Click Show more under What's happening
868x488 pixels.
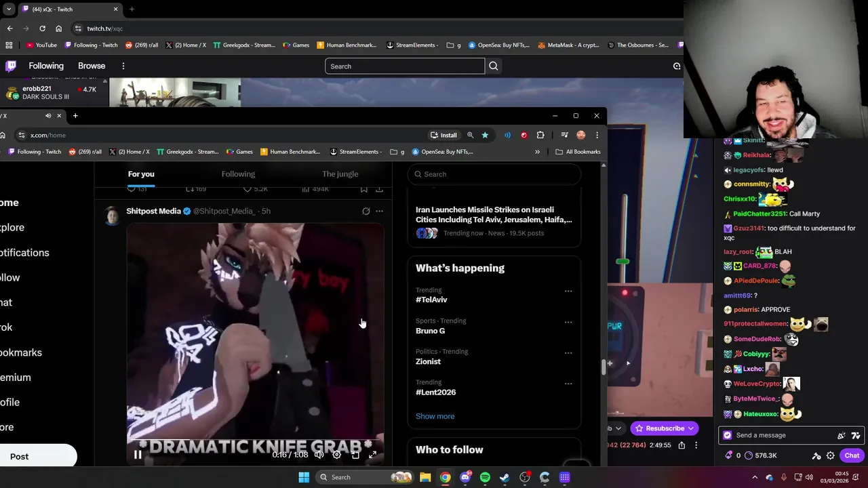[435, 416]
